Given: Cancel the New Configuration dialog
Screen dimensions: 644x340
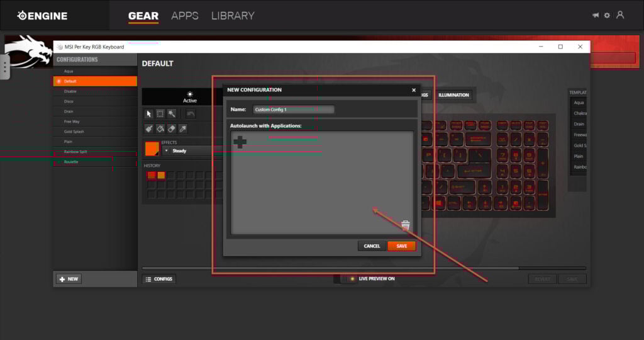Looking at the screenshot, I should [372, 246].
